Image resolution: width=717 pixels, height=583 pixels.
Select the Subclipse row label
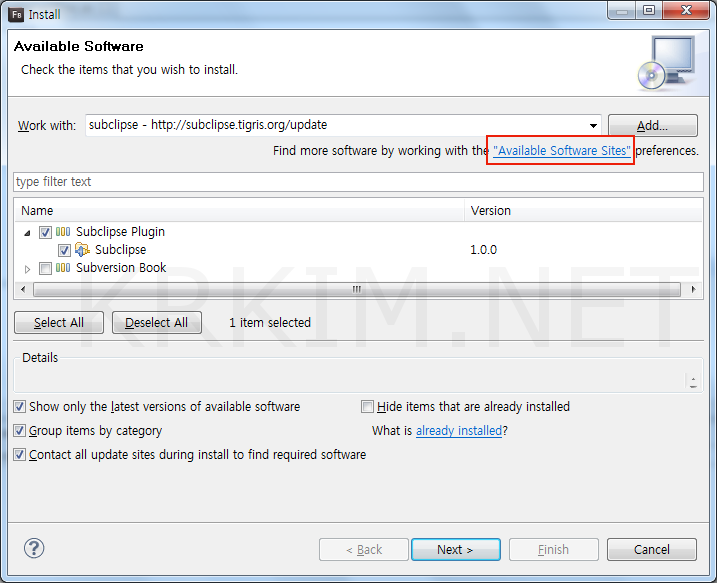(x=120, y=250)
